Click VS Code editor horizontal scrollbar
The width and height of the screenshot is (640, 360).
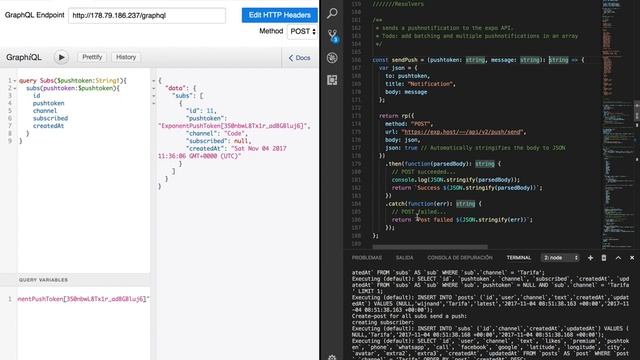coord(430,247)
